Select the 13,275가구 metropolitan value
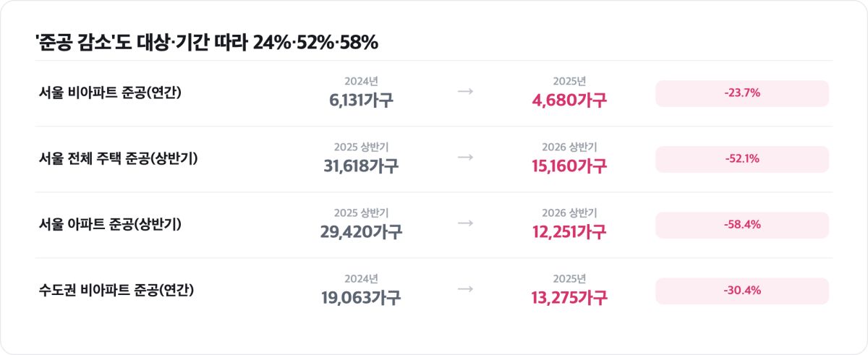This screenshot has width=868, height=355. click(569, 298)
